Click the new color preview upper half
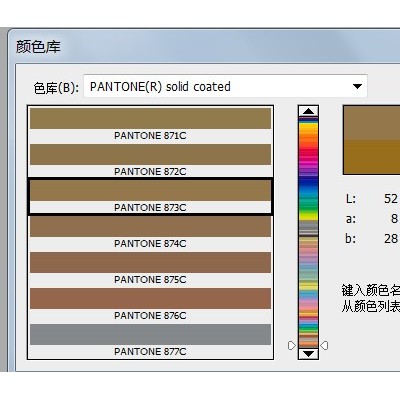400x400 pixels. 372,123
